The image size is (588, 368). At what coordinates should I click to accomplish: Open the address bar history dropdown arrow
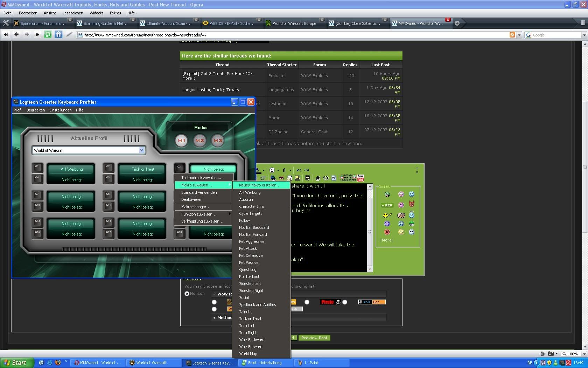point(519,35)
